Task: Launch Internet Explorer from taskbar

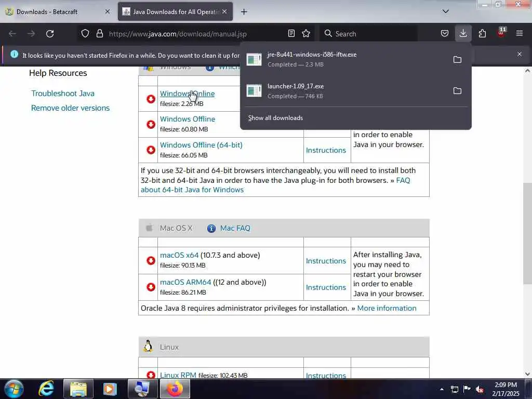Action: [46, 389]
